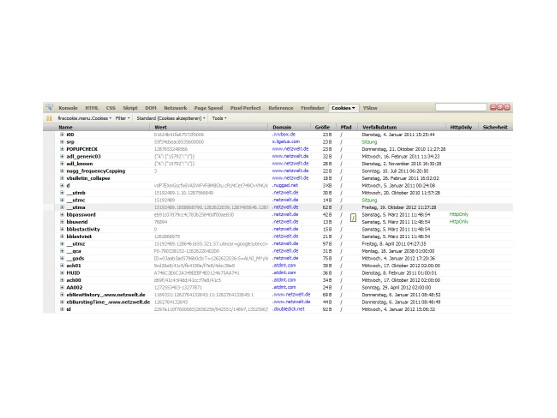
Task: Sort by the Domain column header
Action: point(282,127)
